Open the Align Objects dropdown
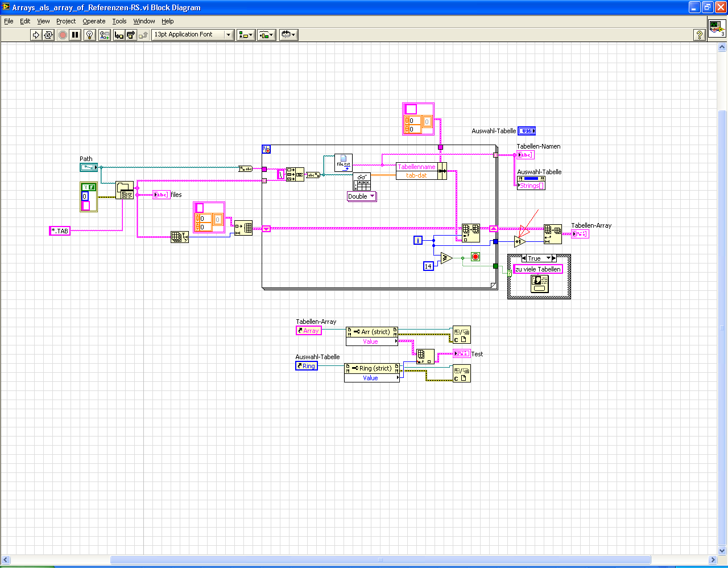The height and width of the screenshot is (568, 728). [246, 35]
